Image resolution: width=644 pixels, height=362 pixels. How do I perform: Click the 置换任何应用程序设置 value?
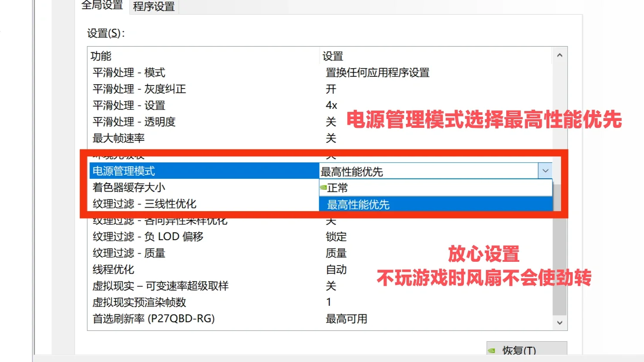(378, 73)
